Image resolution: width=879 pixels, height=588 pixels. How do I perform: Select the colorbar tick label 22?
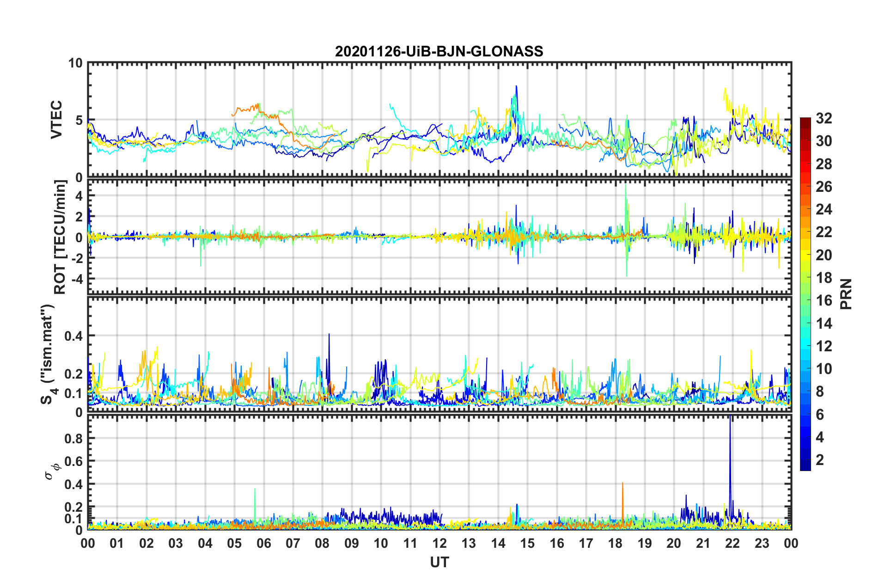824,232
